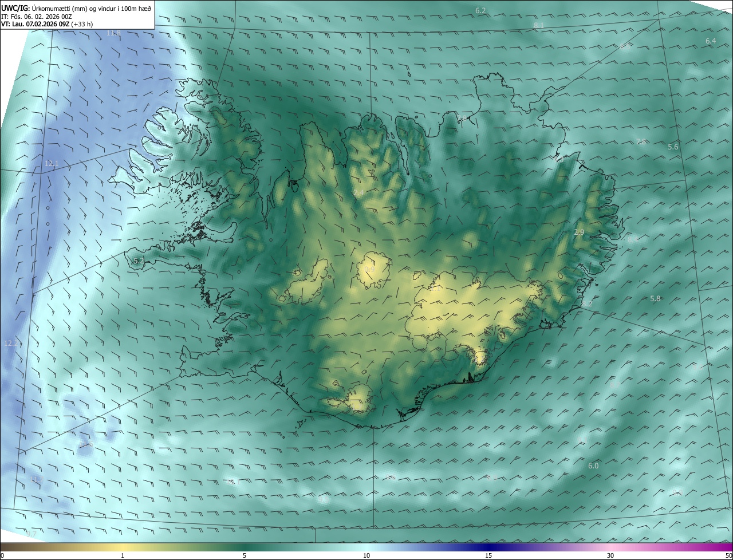The height and width of the screenshot is (560, 733).
Task: Click the 5.6 value label on the map
Action: click(x=673, y=147)
